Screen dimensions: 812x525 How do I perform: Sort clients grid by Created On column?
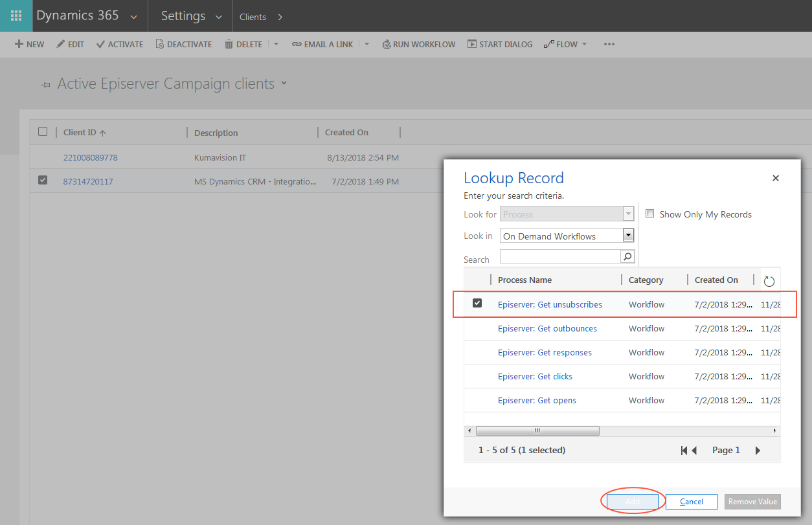pos(346,132)
